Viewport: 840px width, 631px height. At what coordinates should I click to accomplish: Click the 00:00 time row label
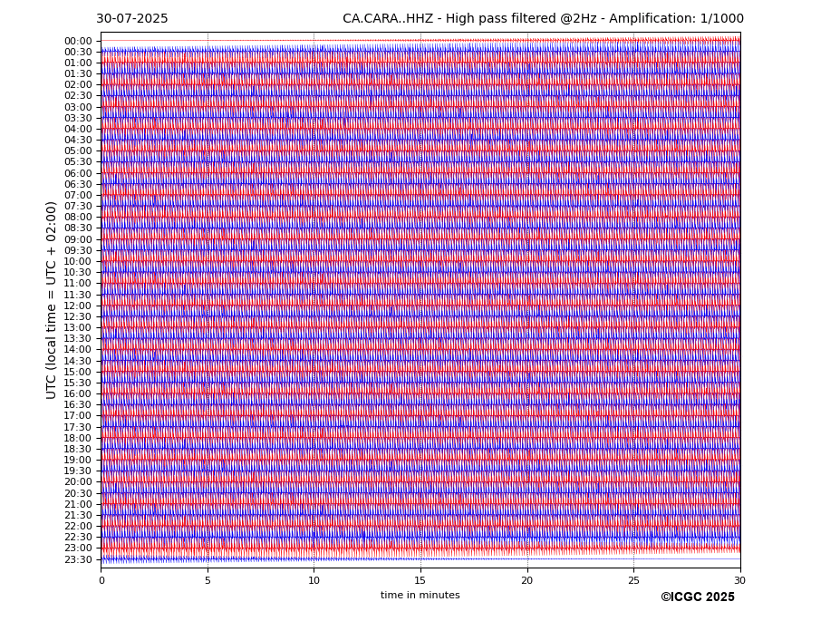point(78,42)
